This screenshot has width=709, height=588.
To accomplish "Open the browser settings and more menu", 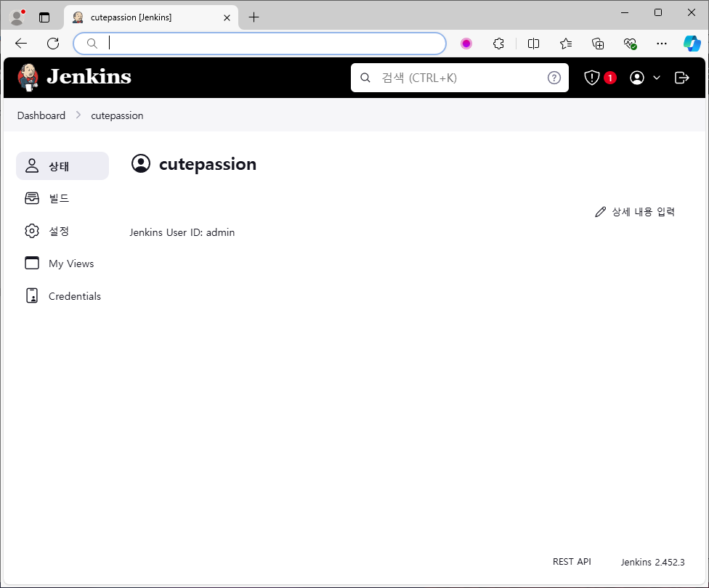I will (662, 44).
